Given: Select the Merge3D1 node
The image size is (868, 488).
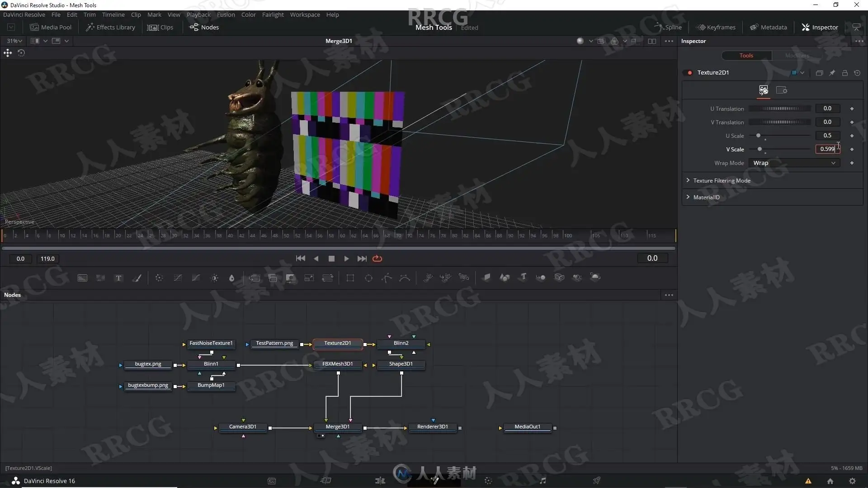Looking at the screenshot, I should [x=338, y=427].
